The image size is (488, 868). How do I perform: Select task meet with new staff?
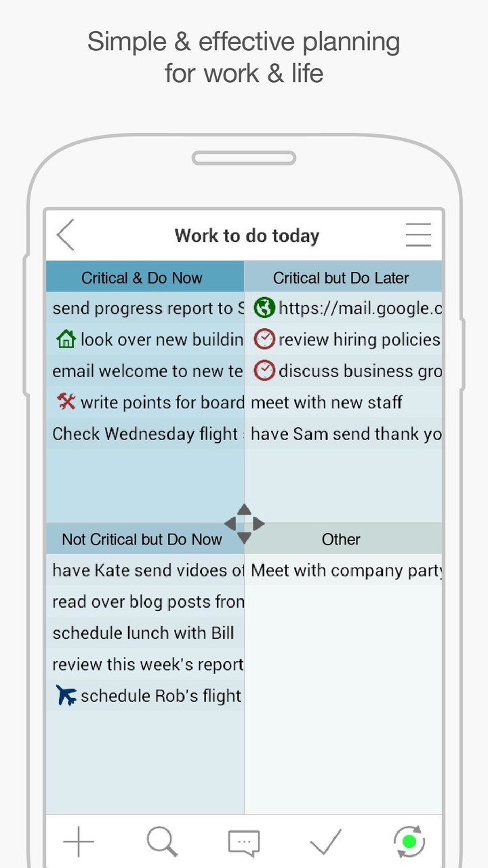point(325,401)
